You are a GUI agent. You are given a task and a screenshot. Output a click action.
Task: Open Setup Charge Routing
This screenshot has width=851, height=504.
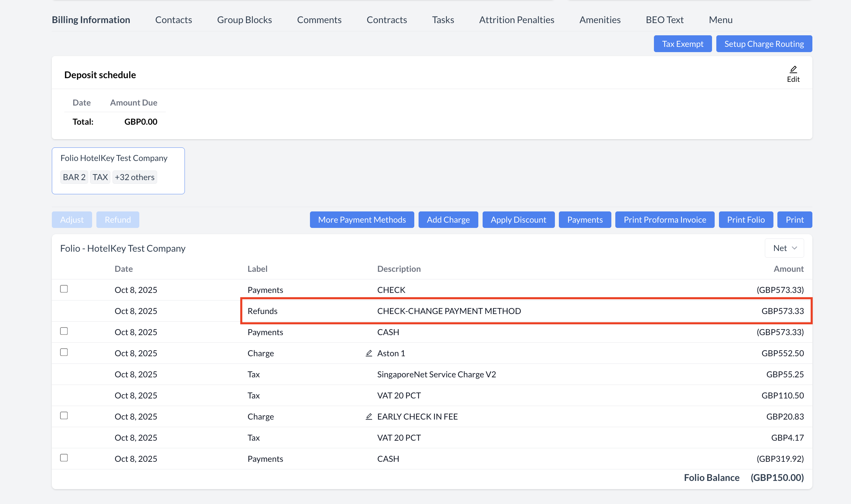pos(764,44)
